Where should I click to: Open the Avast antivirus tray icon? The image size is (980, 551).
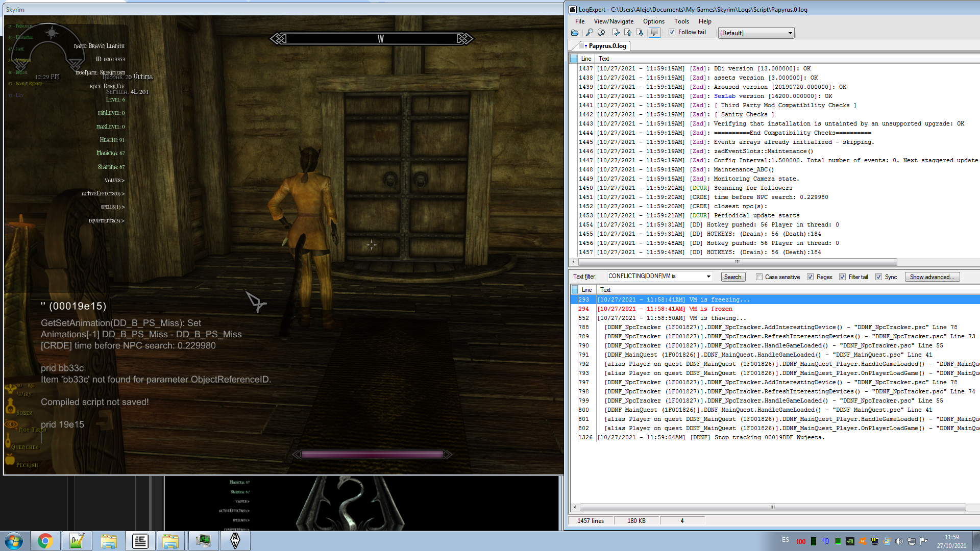pyautogui.click(x=863, y=541)
